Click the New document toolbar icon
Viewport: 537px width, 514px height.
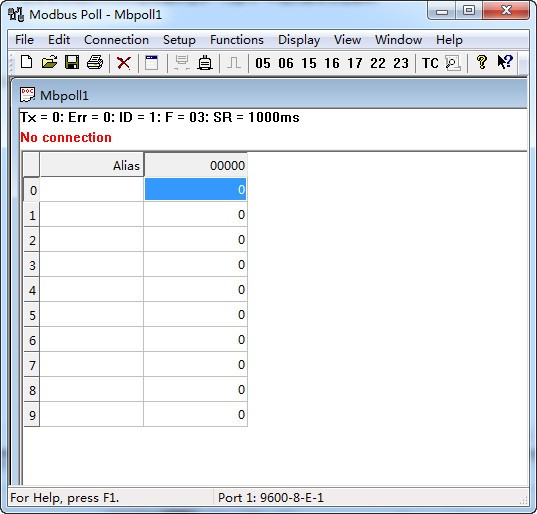(27, 63)
